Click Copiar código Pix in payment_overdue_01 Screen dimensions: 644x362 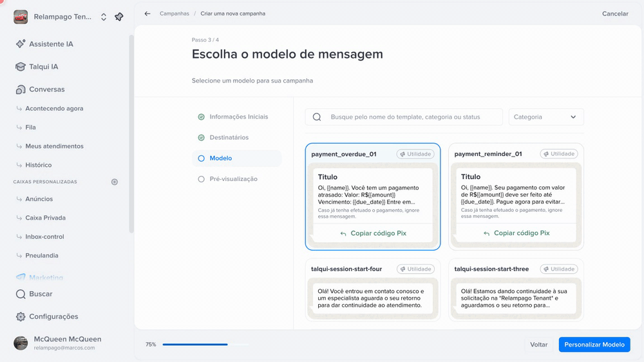373,233
